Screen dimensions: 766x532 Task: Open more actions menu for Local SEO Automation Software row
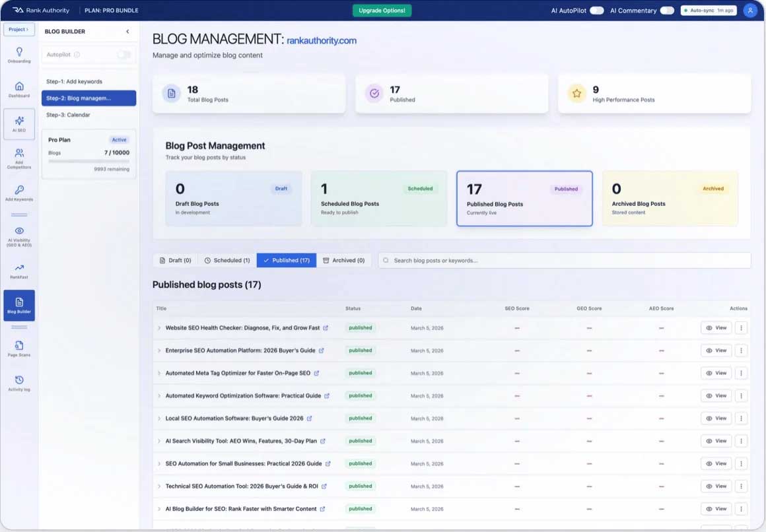(x=741, y=418)
